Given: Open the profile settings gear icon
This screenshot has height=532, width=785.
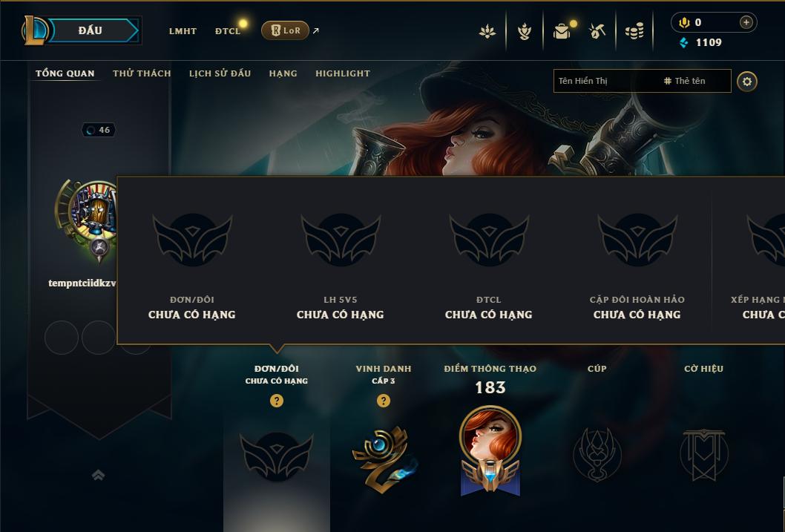Looking at the screenshot, I should point(747,82).
